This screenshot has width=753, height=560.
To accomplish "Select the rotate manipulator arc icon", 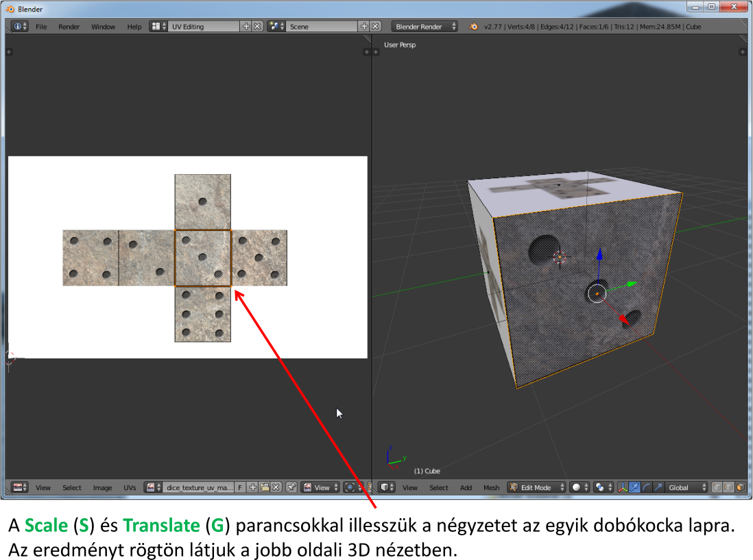I will pyautogui.click(x=646, y=487).
